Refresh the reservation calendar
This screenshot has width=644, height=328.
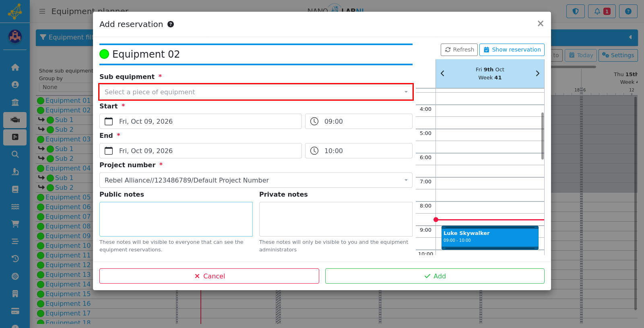459,50
